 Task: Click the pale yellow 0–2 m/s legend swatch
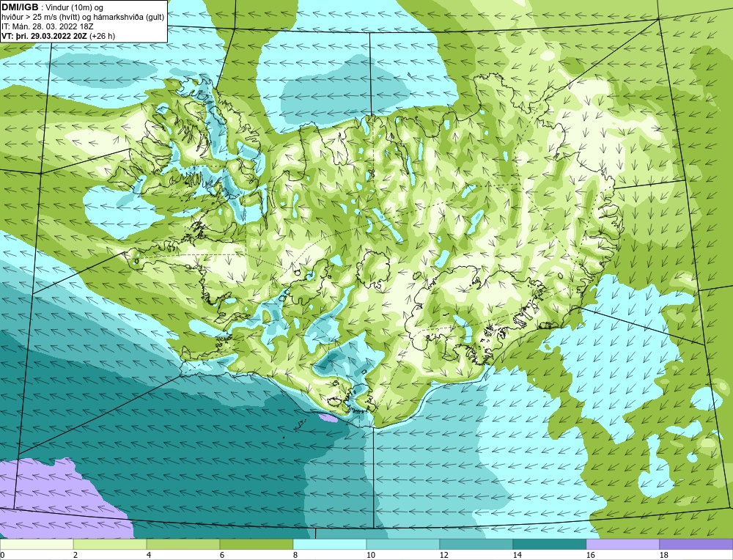point(37,544)
